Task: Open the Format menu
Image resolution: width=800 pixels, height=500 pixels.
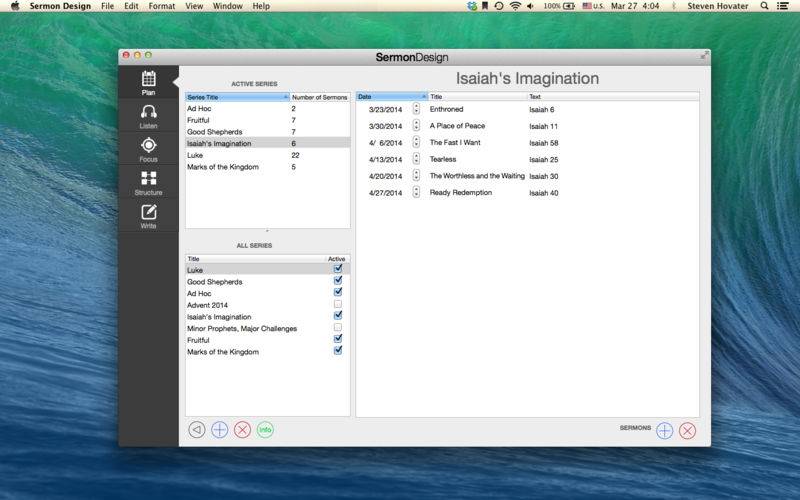Action: (x=162, y=6)
